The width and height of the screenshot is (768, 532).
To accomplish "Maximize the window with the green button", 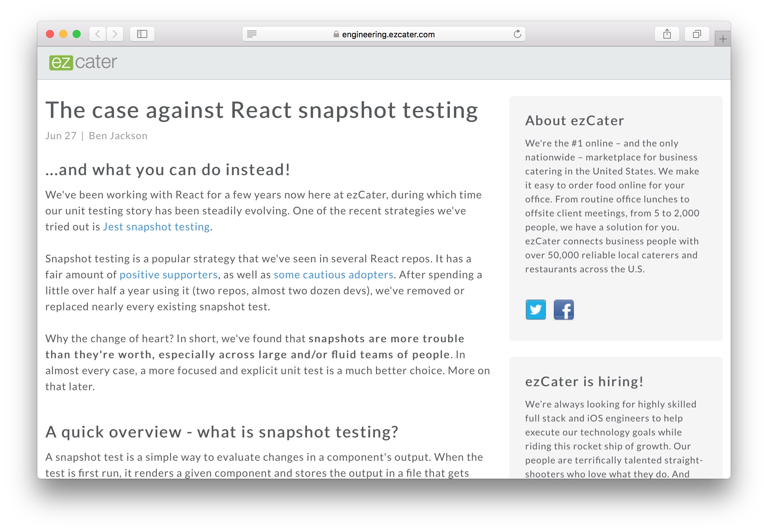I will (77, 34).
